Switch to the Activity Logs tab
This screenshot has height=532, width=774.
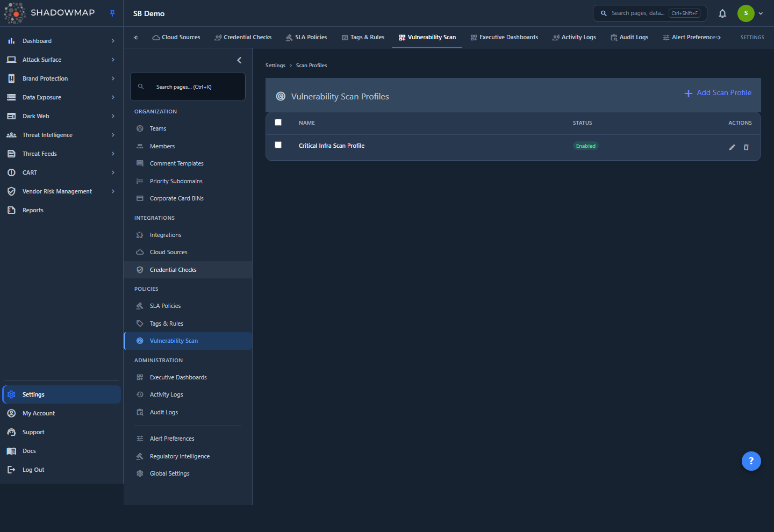tap(574, 38)
